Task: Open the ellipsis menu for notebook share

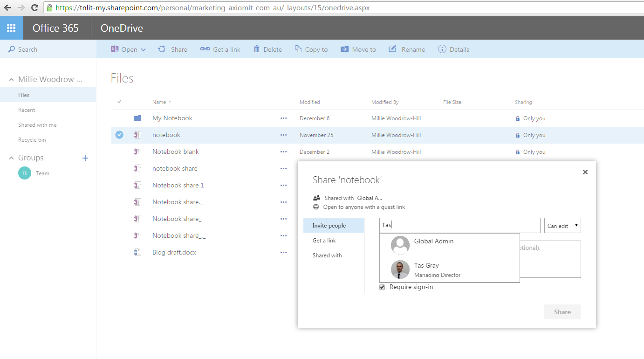Action: click(284, 169)
